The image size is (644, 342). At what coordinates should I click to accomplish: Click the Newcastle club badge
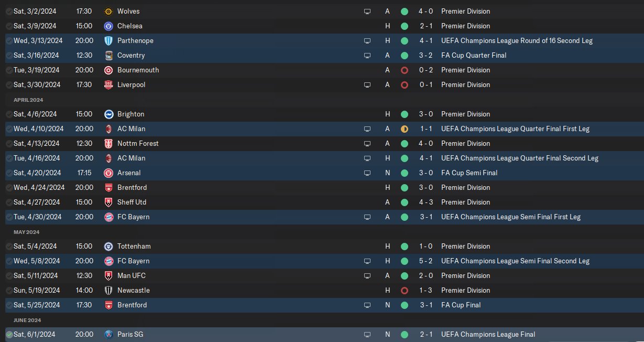point(108,290)
